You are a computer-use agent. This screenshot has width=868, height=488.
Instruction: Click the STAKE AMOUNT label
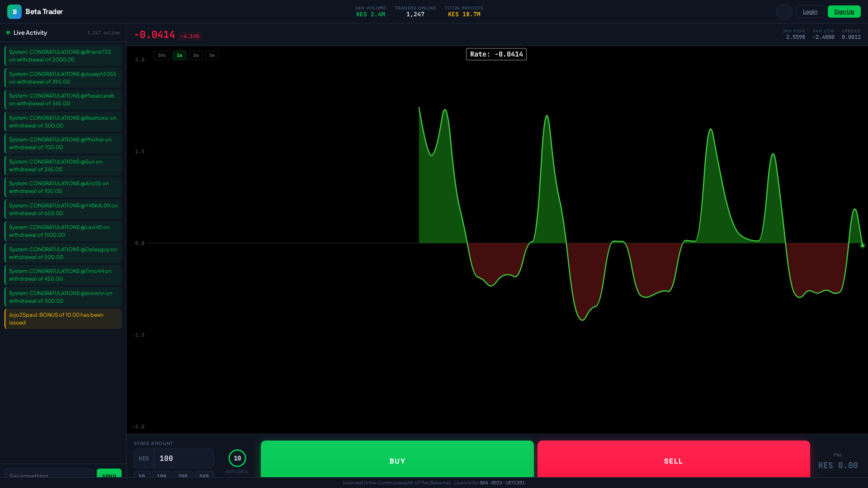153,443
